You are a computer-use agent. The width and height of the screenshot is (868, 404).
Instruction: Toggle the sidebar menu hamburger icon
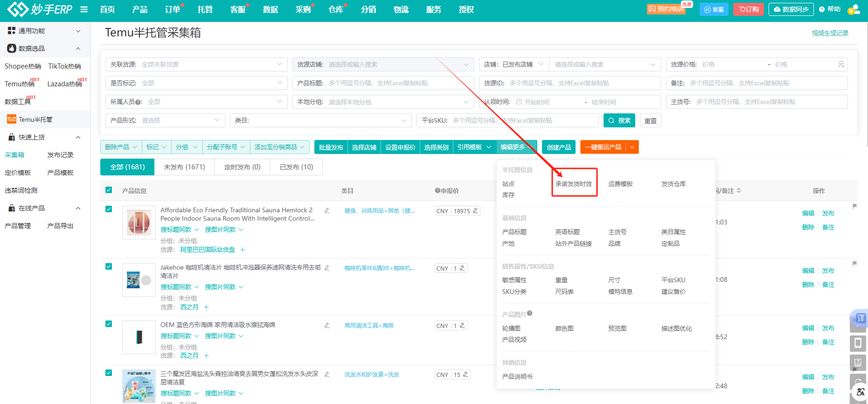point(84,9)
